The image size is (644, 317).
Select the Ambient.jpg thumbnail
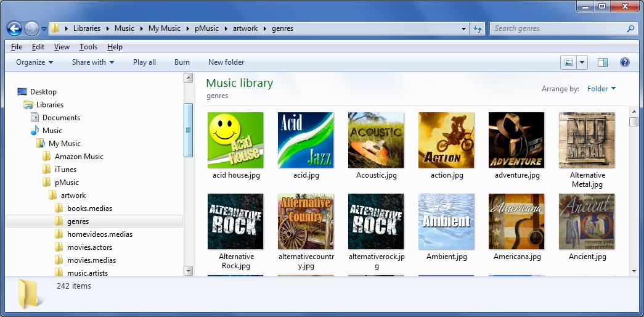pyautogui.click(x=446, y=221)
